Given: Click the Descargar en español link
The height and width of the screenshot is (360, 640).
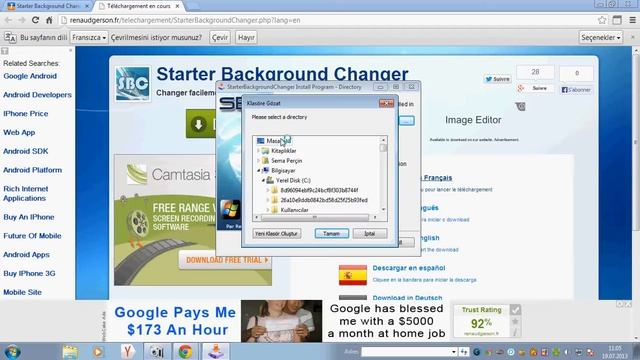Looking at the screenshot, I should pos(409,268).
